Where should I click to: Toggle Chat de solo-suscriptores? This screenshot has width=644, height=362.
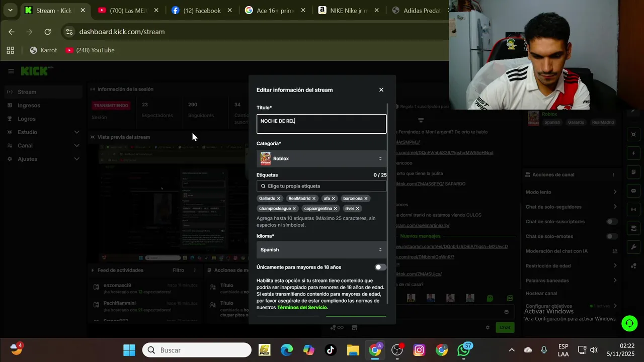pos(612,222)
